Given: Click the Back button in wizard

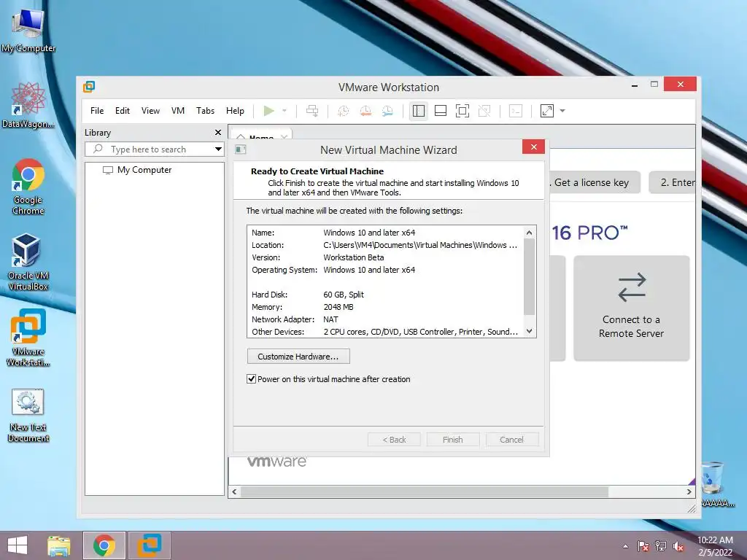Looking at the screenshot, I should tap(394, 440).
